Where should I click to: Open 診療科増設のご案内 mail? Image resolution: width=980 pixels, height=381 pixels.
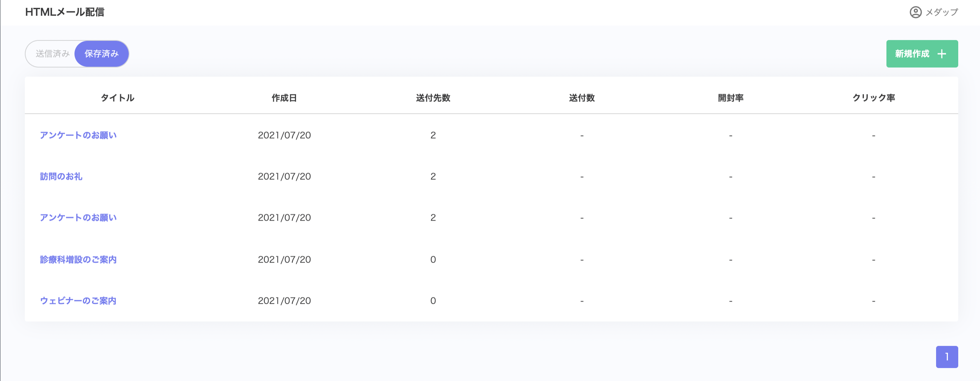[78, 260]
